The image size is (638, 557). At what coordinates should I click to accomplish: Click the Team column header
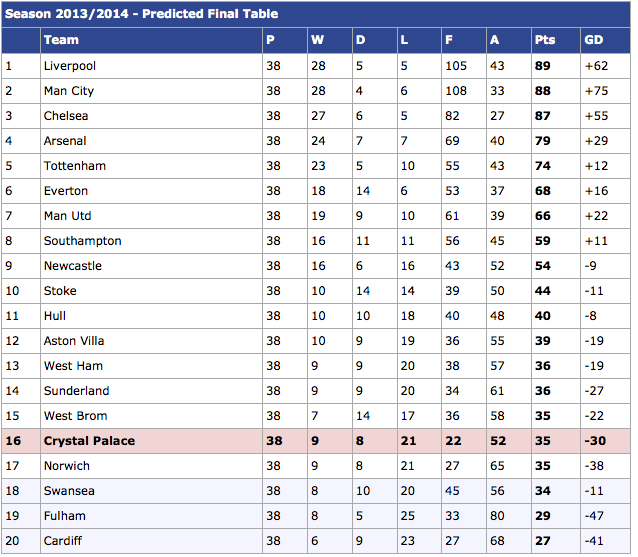click(61, 40)
